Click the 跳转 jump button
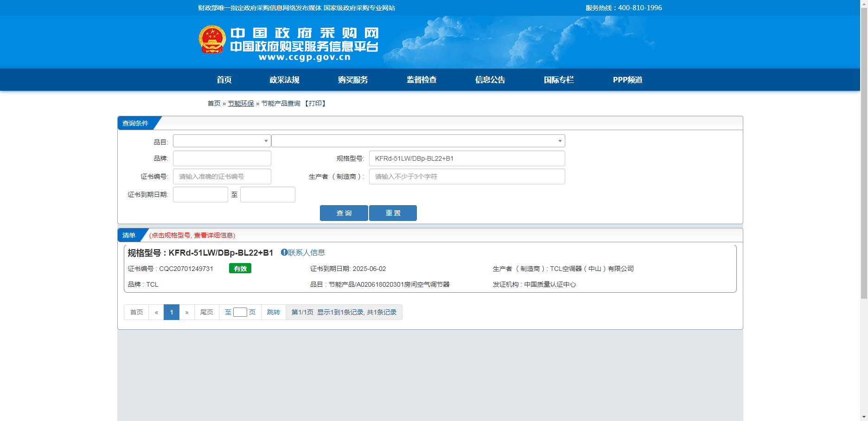Image resolution: width=868 pixels, height=421 pixels. (274, 312)
